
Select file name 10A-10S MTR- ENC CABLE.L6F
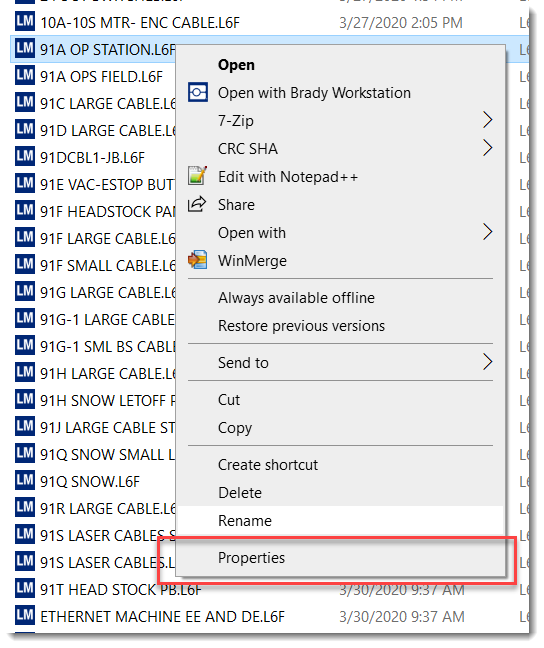click(x=140, y=23)
